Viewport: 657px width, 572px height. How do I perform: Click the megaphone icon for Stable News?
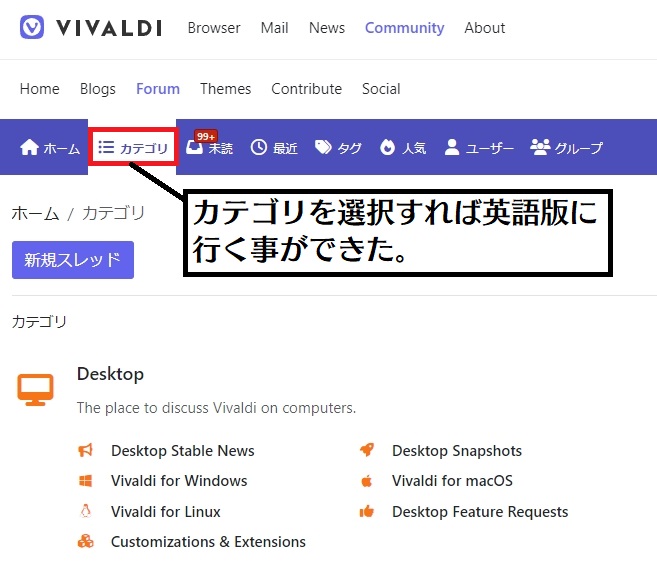click(85, 450)
